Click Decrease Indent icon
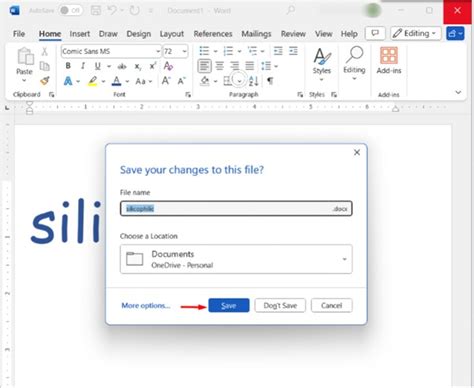The width and height of the screenshot is (474, 388). pos(278,51)
